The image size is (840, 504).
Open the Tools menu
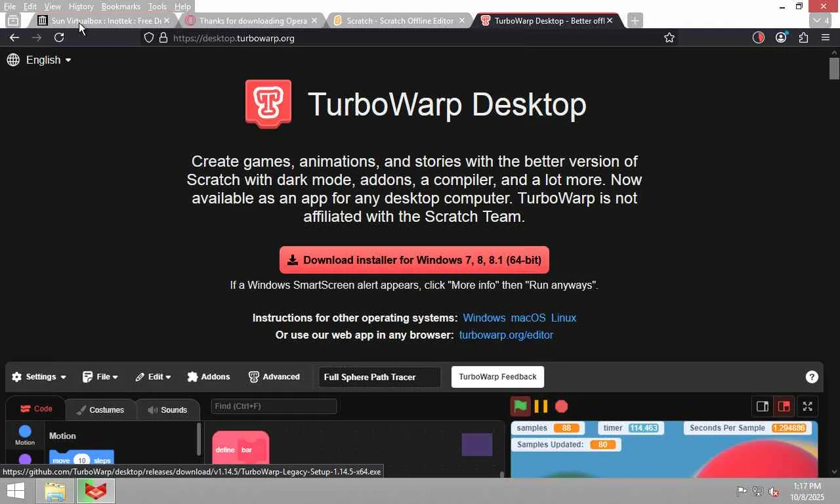click(157, 7)
